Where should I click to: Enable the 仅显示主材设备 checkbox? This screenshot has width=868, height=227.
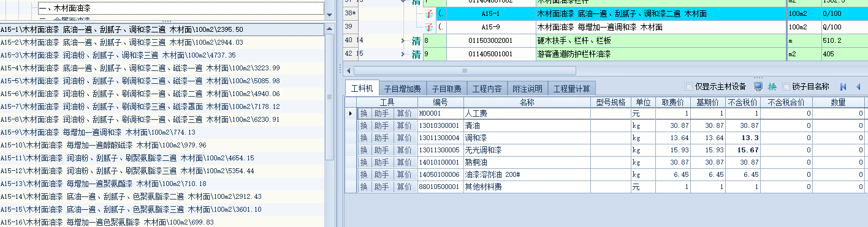tap(688, 86)
